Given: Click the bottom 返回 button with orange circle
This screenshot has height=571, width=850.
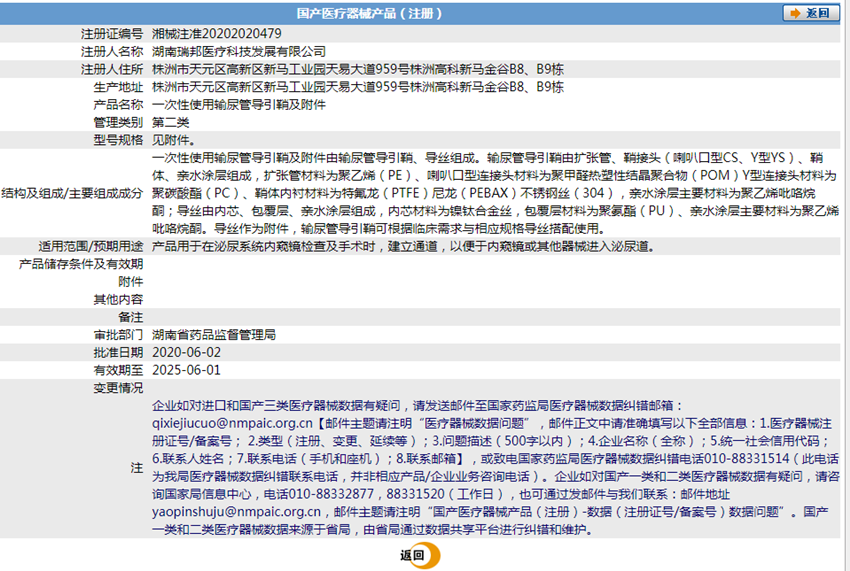Looking at the screenshot, I should tap(420, 555).
